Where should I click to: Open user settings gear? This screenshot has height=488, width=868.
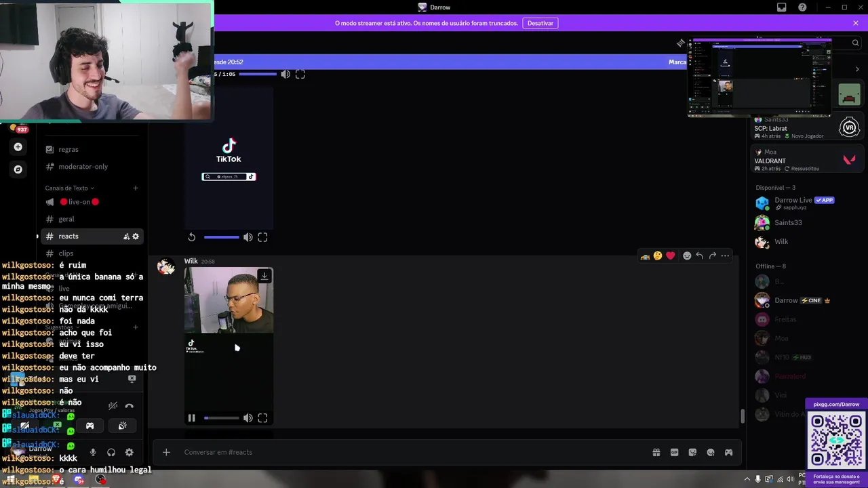(130, 453)
